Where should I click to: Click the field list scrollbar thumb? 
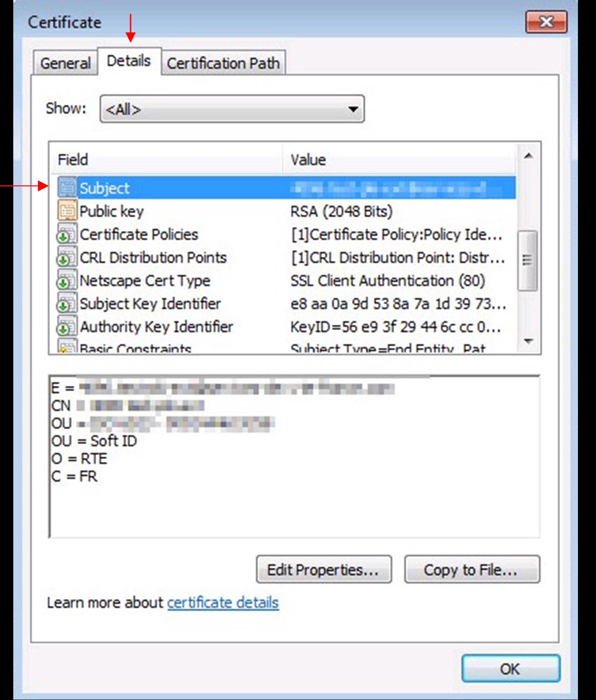(527, 260)
